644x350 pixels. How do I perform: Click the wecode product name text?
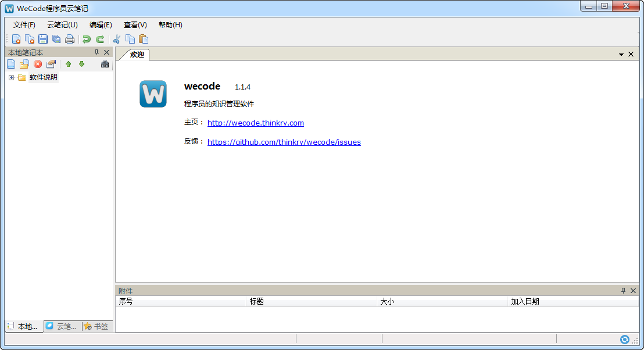click(202, 86)
